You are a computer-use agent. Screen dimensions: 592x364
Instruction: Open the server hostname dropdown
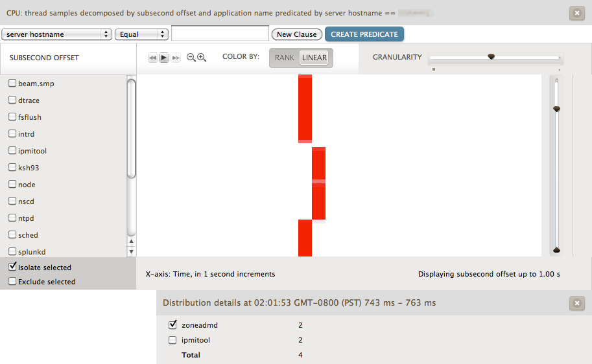(57, 34)
